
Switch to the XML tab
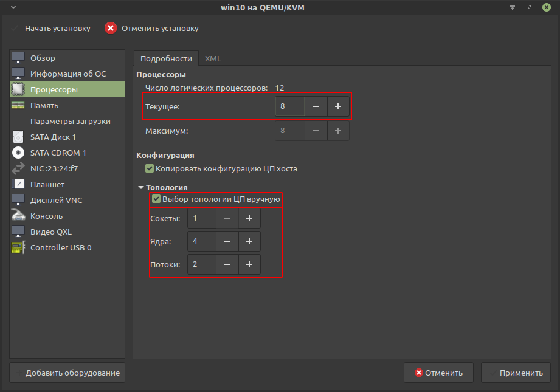[213, 59]
